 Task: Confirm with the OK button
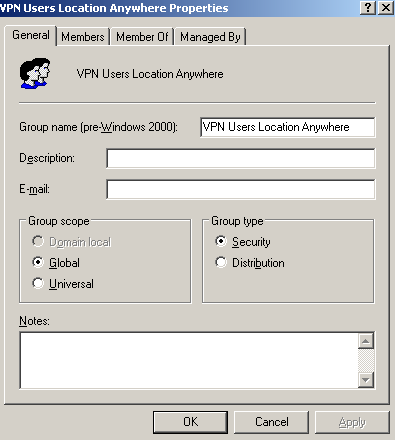(190, 422)
